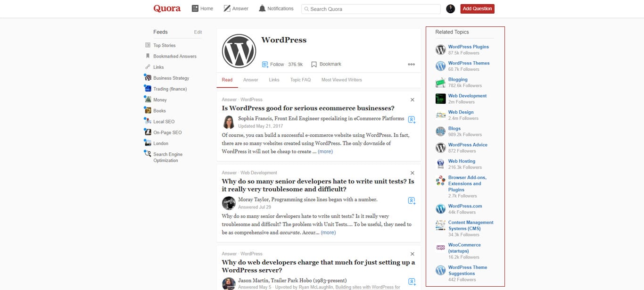Click 'Web Development' tag above unit tests question

259,173
